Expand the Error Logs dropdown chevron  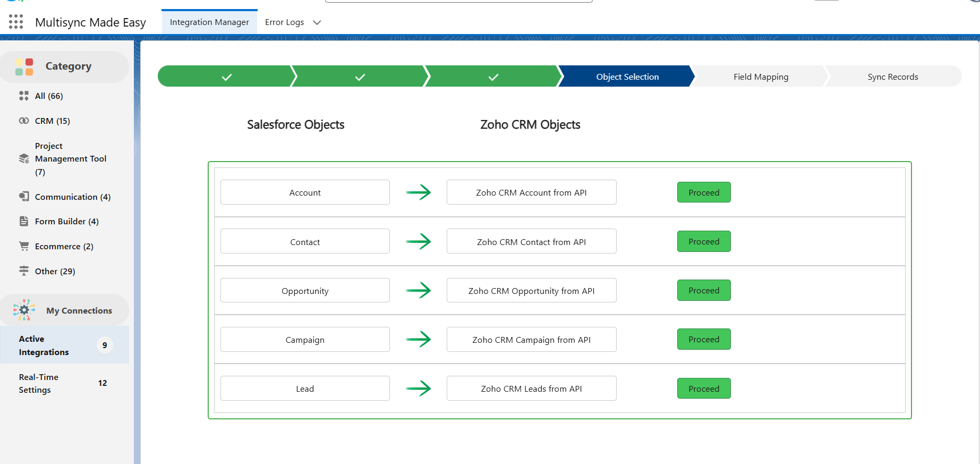coord(317,22)
